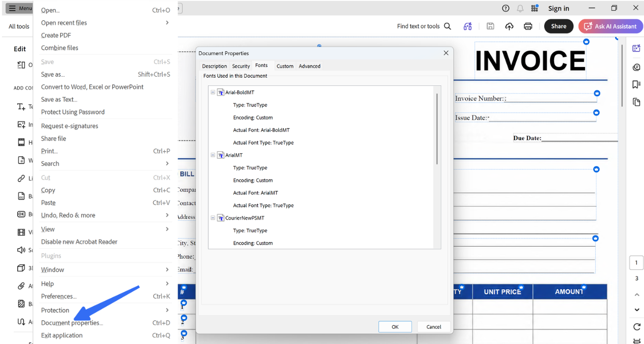Select the Fonts tab
The width and height of the screenshot is (644, 344).
(262, 65)
